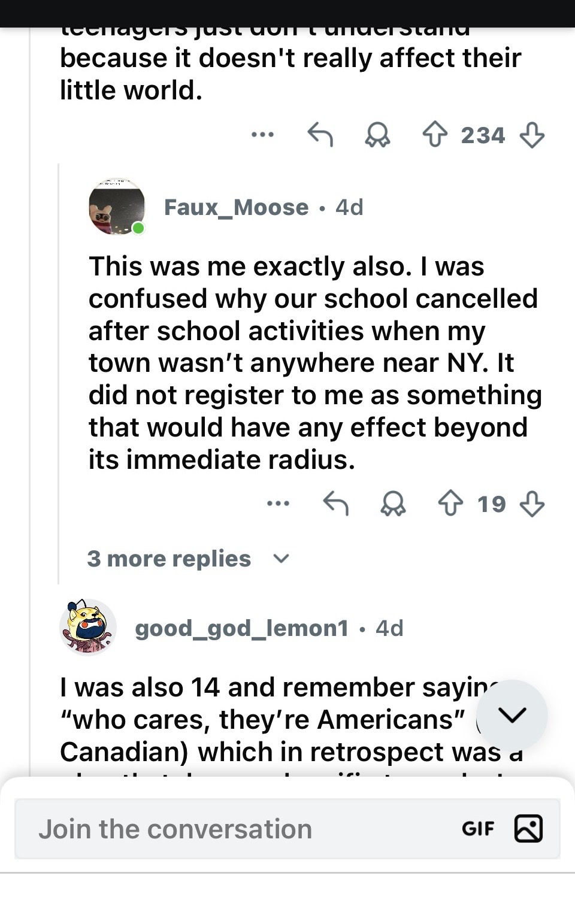575x924 pixels.
Task: Downvote the comment with 234 points
Action: [532, 135]
